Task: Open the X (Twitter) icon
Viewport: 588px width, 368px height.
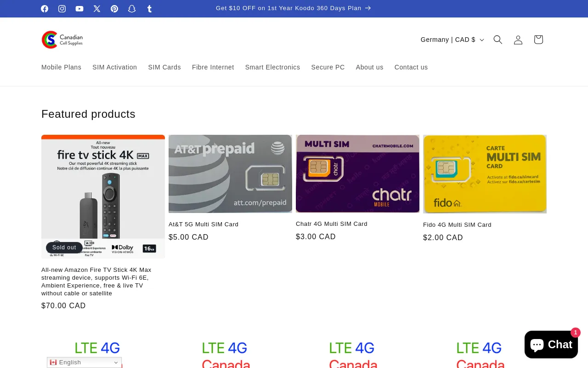Action: [x=97, y=9]
